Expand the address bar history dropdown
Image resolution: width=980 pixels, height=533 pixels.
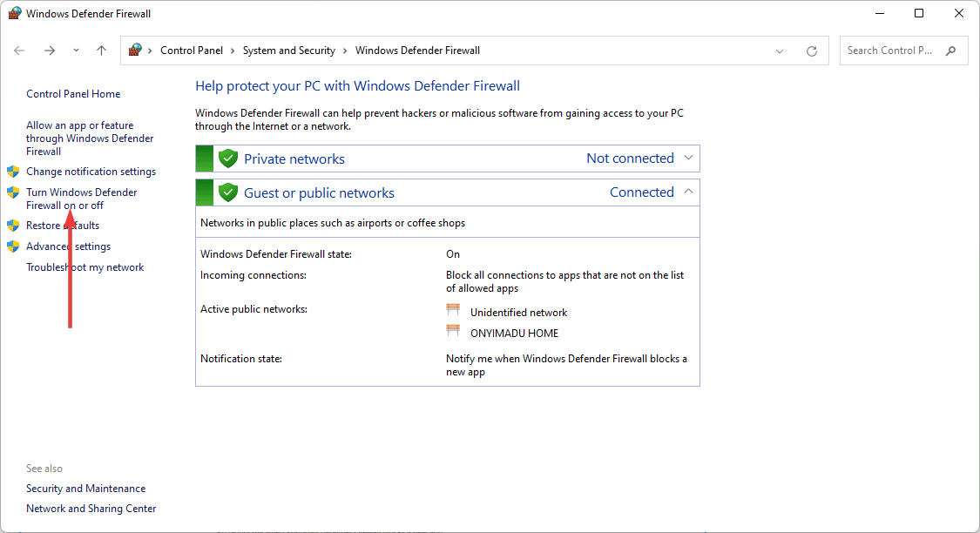click(x=780, y=51)
